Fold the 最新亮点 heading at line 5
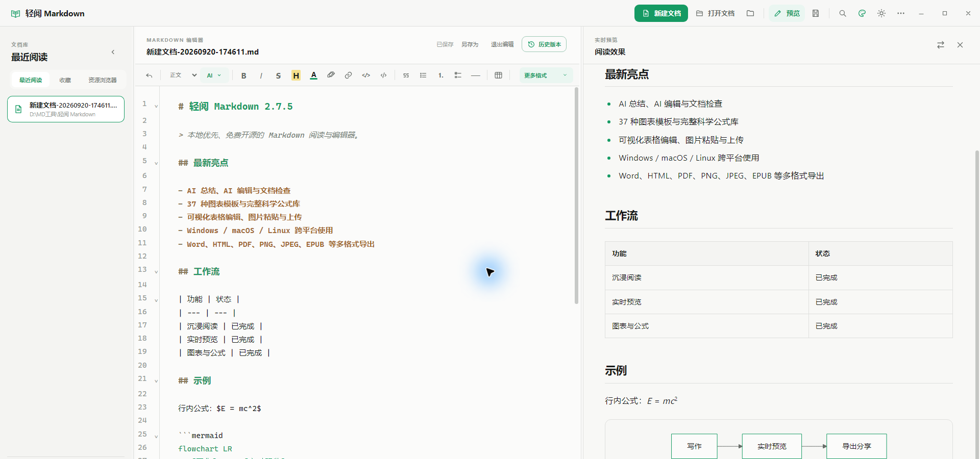This screenshot has height=459, width=980. click(156, 163)
